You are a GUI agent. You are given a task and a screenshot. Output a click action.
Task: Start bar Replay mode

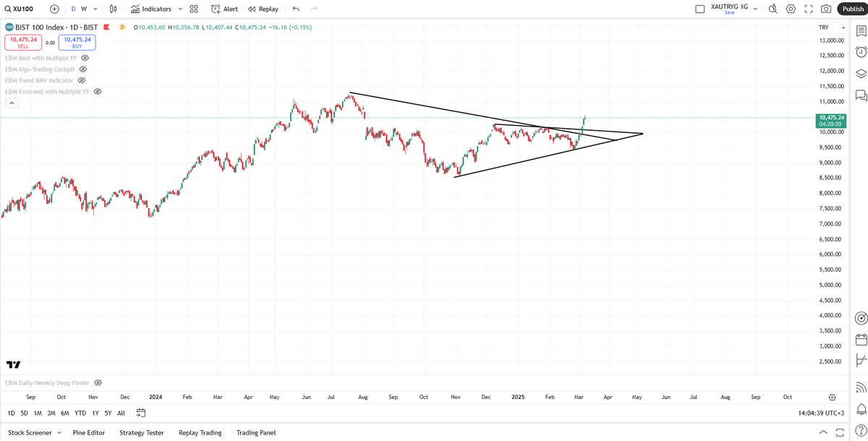point(263,9)
